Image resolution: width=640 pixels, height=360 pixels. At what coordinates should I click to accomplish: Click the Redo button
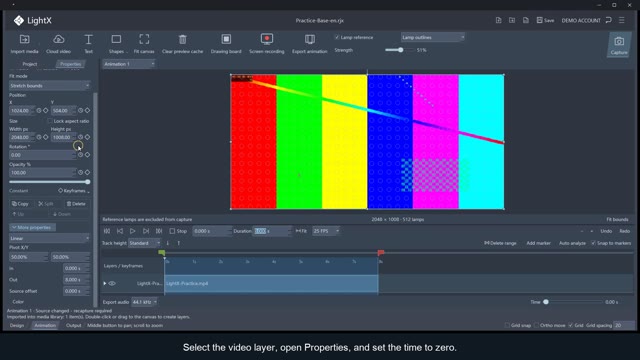(x=624, y=231)
